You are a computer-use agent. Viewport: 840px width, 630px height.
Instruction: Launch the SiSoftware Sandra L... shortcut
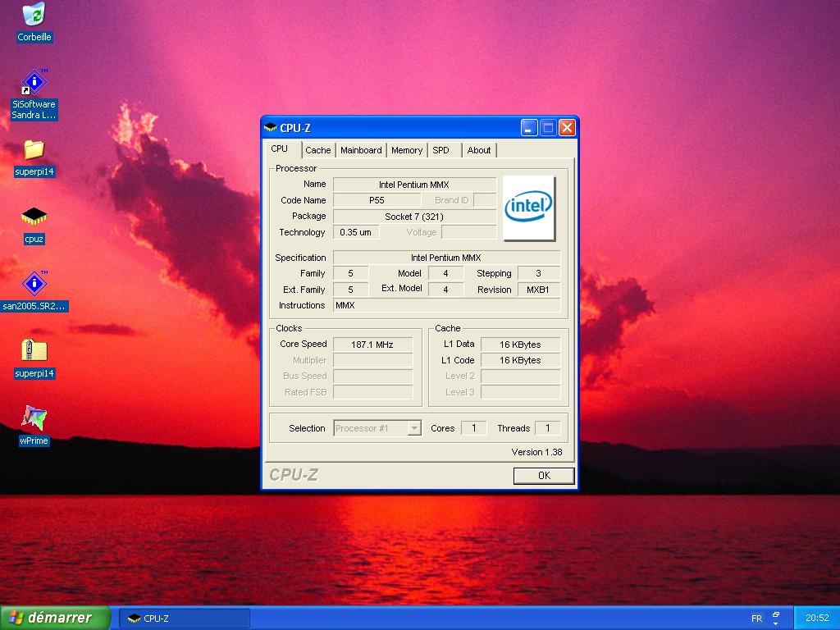pyautogui.click(x=34, y=95)
